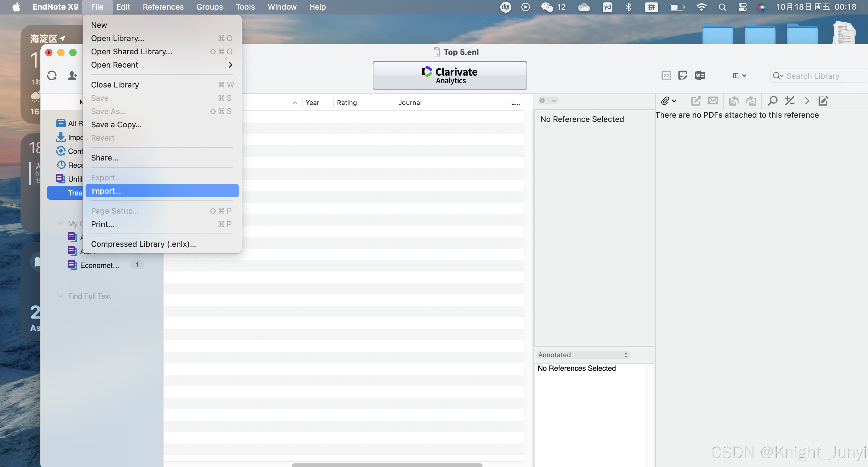
Task: Click the PDF zoom plus/minus icon
Action: click(790, 100)
